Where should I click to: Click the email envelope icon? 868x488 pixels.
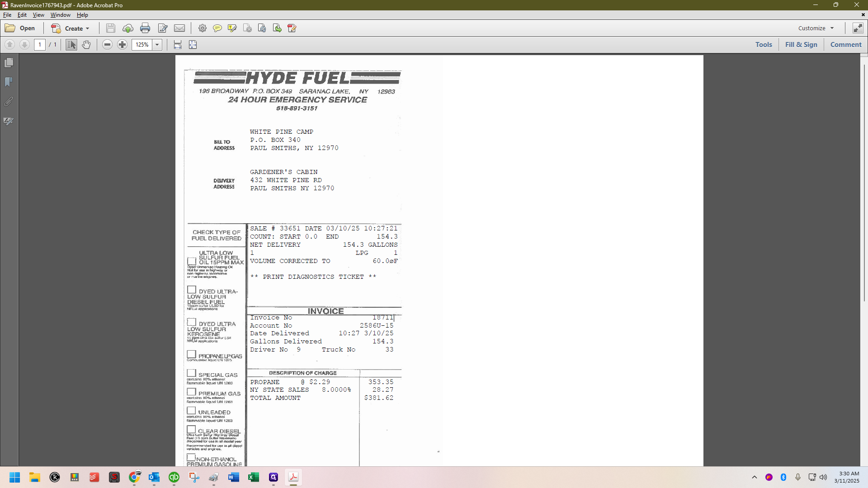coord(179,28)
